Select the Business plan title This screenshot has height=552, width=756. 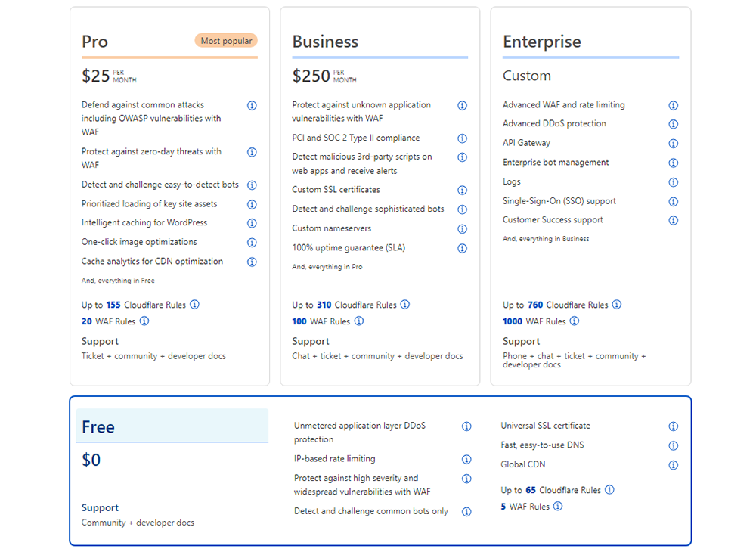pos(325,42)
